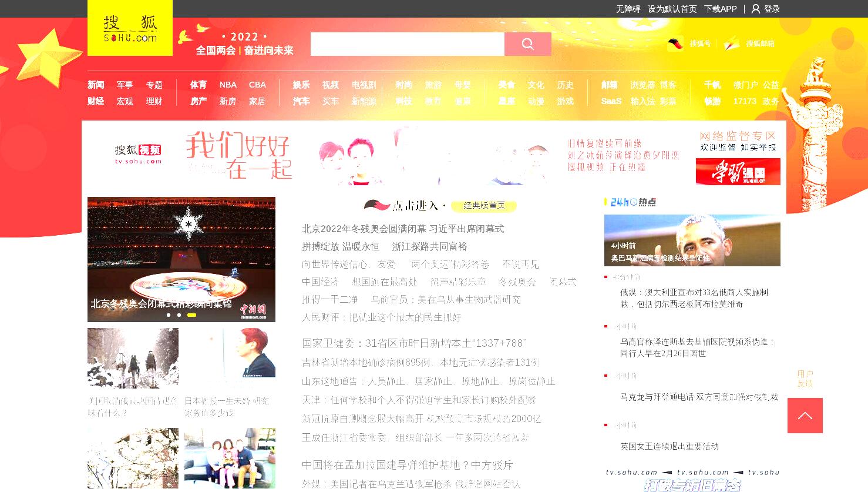Click the 点击进入 label
Viewport: 868px width, 492px height.
(415, 205)
